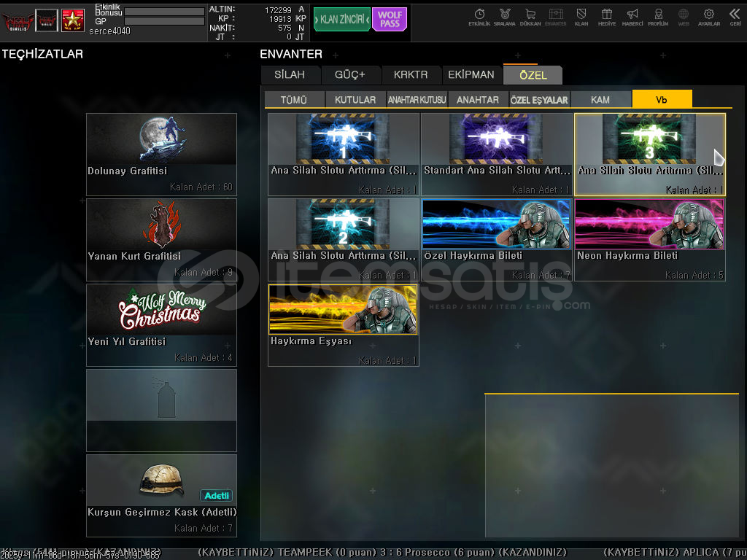Open Ayarlar settings gear

(708, 17)
